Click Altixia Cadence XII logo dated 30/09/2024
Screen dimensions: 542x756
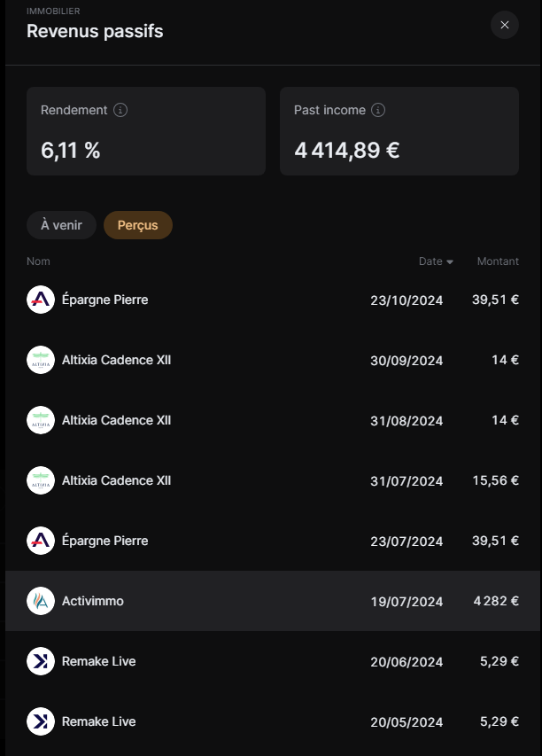41,360
